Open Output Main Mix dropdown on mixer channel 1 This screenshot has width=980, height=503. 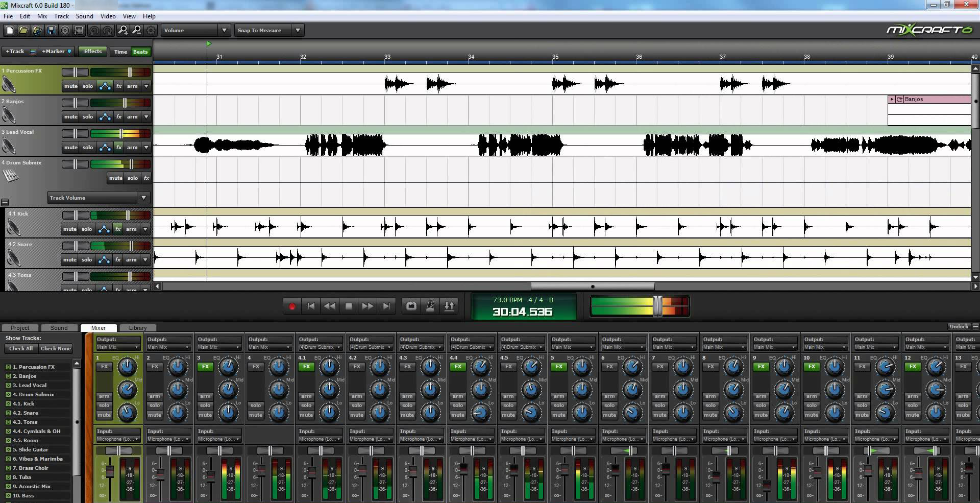118,347
